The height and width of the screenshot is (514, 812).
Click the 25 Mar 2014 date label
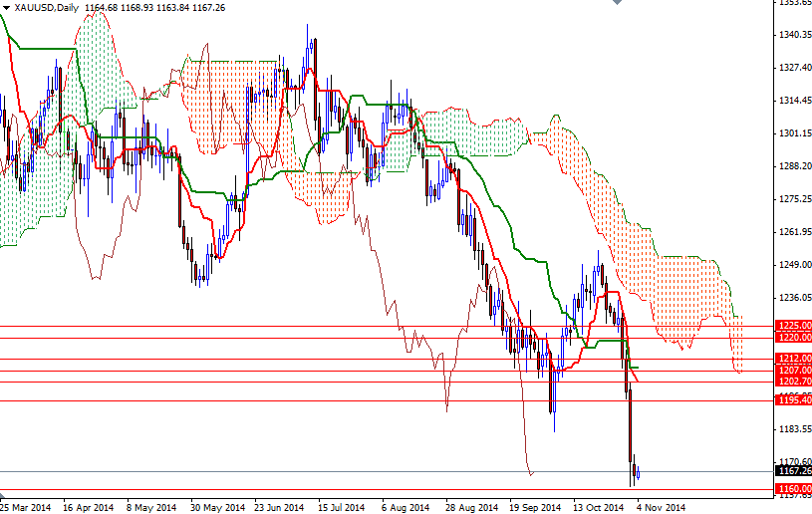(x=26, y=506)
